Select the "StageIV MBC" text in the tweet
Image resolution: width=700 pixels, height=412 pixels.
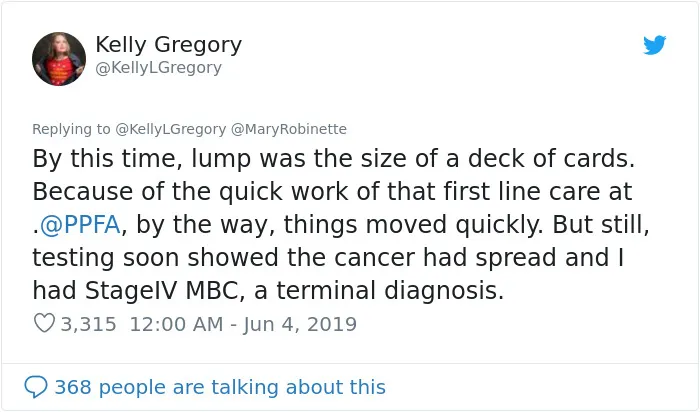[x=161, y=291]
